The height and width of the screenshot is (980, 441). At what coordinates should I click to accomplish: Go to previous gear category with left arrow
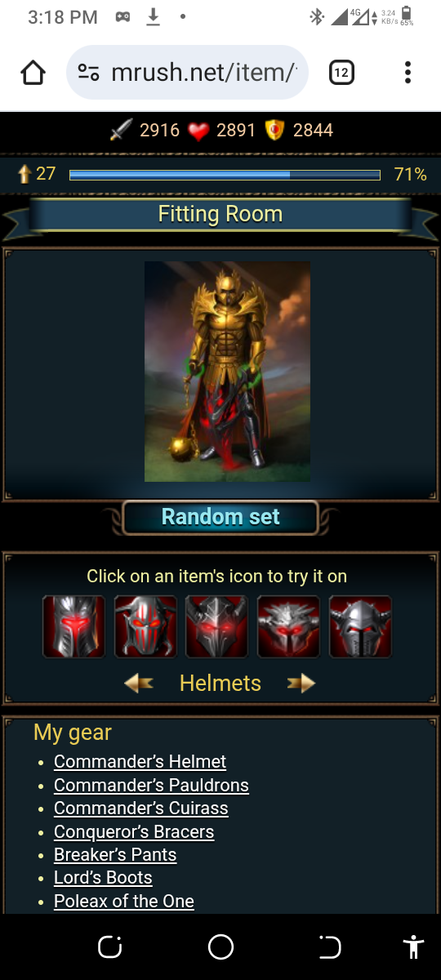point(140,684)
